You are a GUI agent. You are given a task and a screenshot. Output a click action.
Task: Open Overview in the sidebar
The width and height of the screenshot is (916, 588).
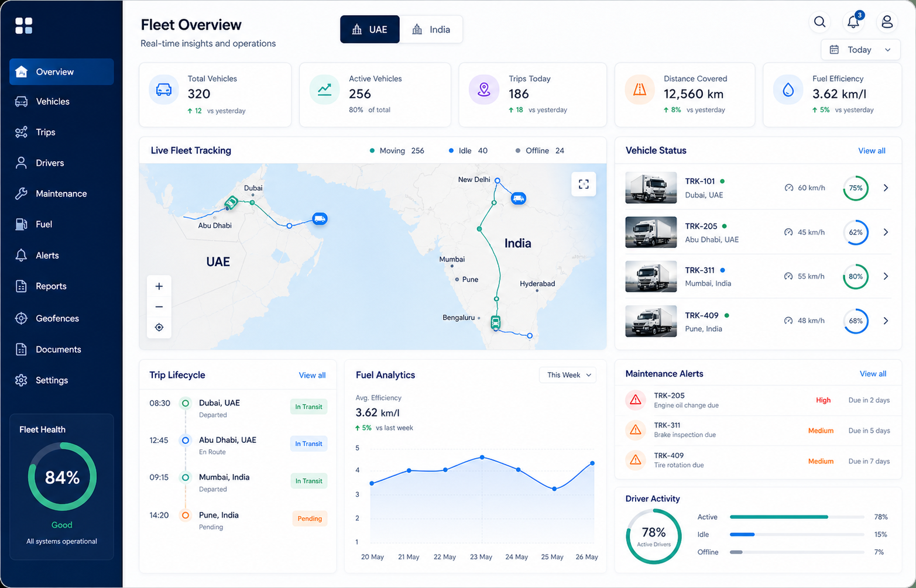click(x=61, y=71)
